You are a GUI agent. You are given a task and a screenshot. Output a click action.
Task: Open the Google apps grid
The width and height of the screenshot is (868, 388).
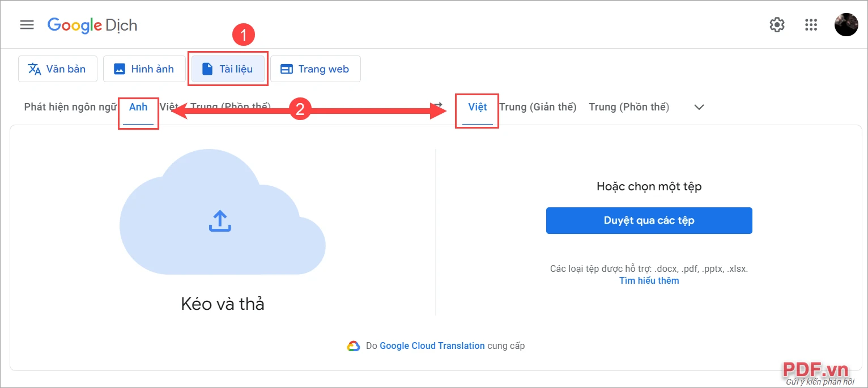tap(811, 25)
